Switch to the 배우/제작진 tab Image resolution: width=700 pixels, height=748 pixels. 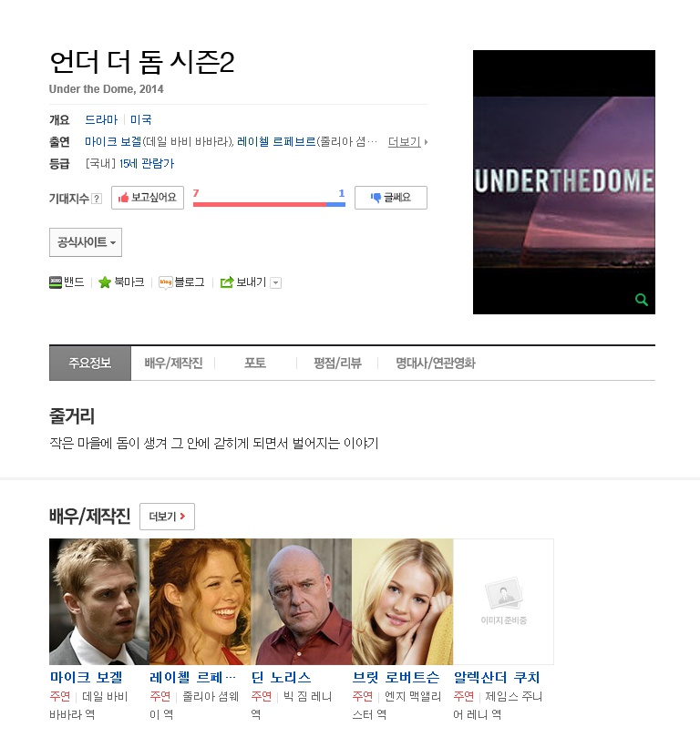(x=173, y=363)
